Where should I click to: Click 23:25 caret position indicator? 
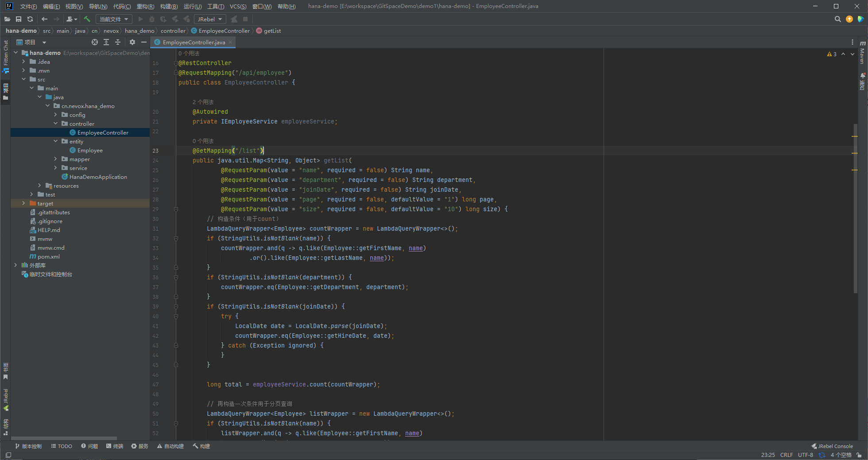point(768,455)
